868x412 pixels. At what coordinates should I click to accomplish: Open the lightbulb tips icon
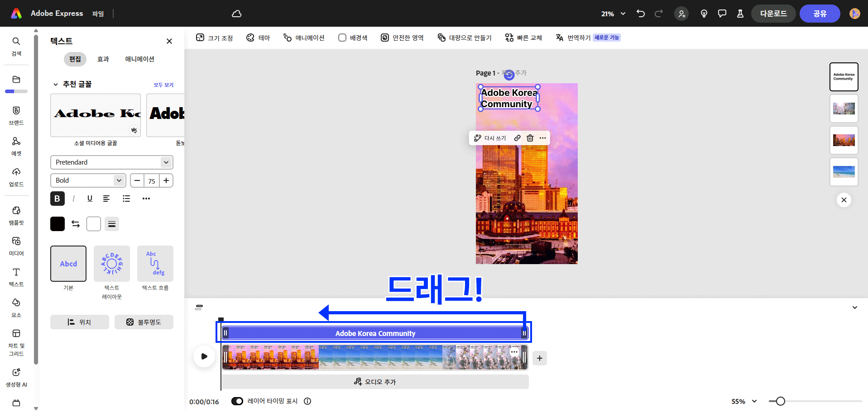(x=704, y=14)
